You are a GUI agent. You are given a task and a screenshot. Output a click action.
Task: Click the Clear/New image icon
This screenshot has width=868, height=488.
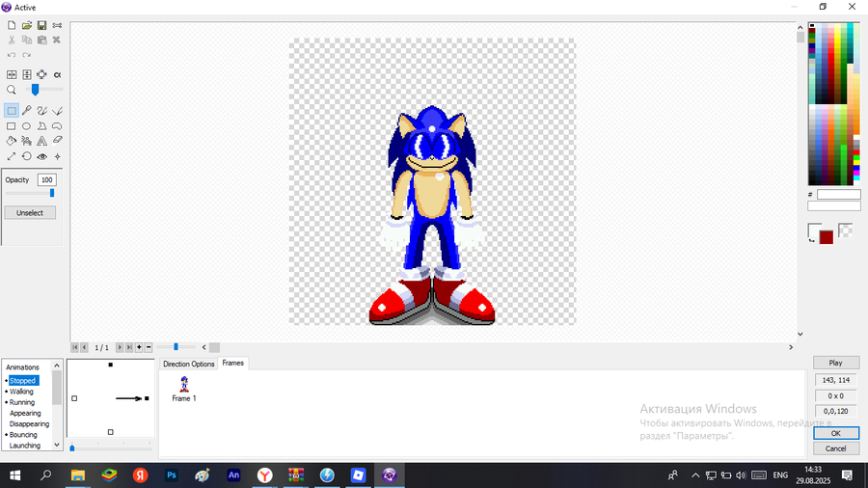[x=11, y=25]
